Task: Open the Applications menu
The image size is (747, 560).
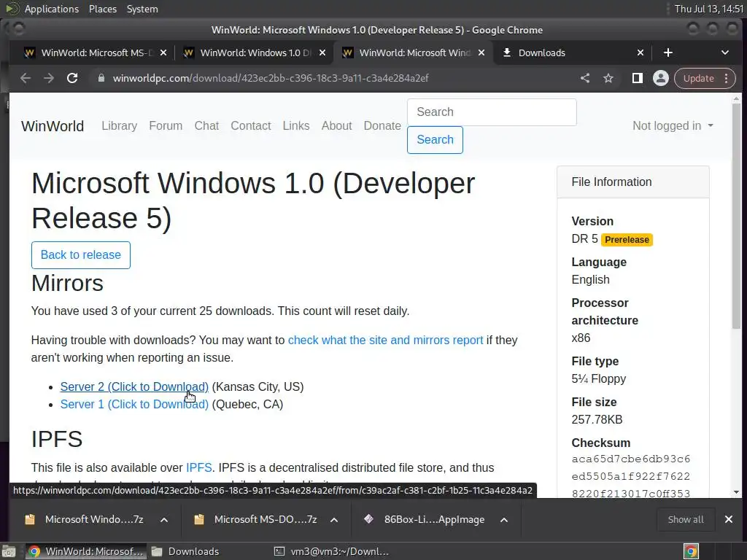Action: tap(52, 9)
